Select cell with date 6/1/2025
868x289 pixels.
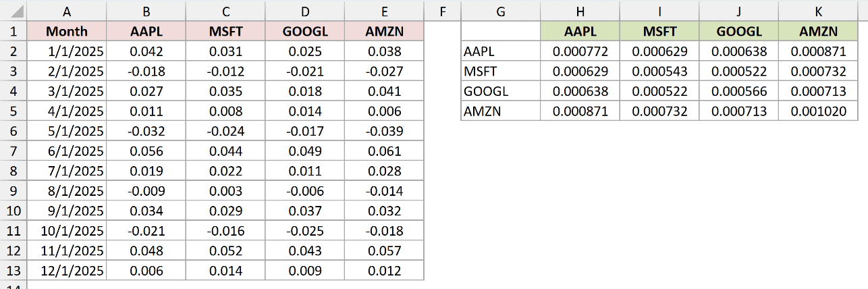[67, 151]
